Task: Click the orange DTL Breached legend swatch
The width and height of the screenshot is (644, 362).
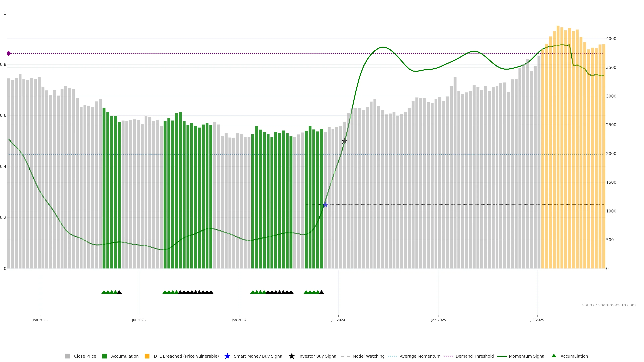Action: [x=147, y=356]
